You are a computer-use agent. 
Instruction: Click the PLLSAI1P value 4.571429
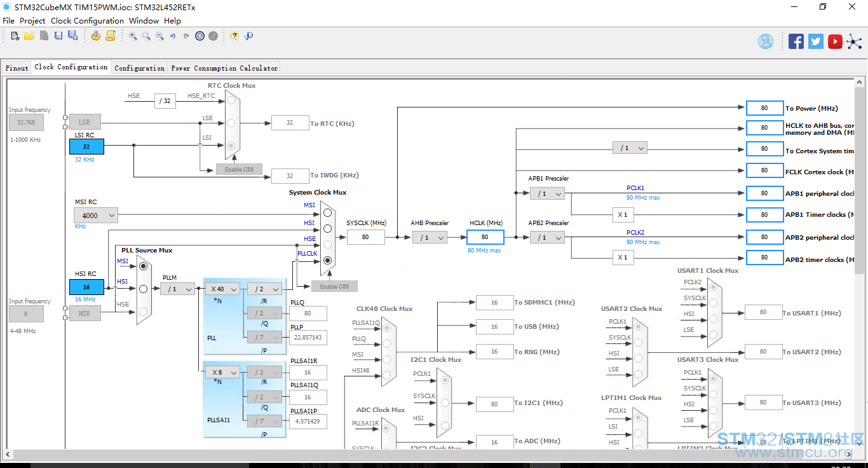pos(308,421)
